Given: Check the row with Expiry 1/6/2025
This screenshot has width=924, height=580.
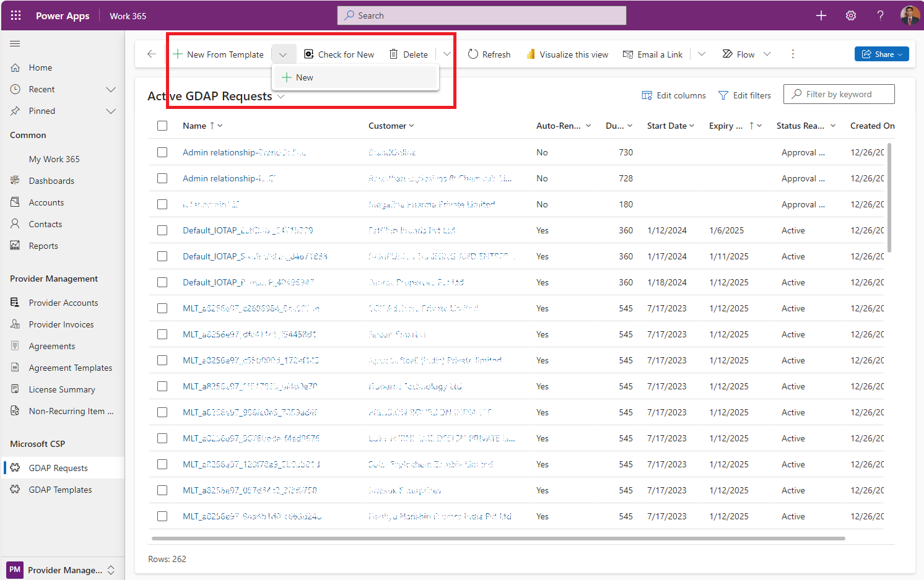Looking at the screenshot, I should (x=162, y=230).
